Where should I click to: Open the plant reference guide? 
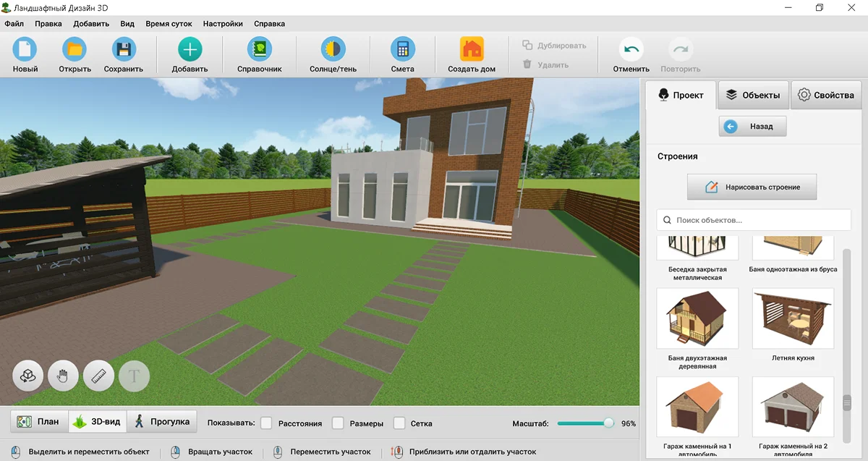pos(259,50)
